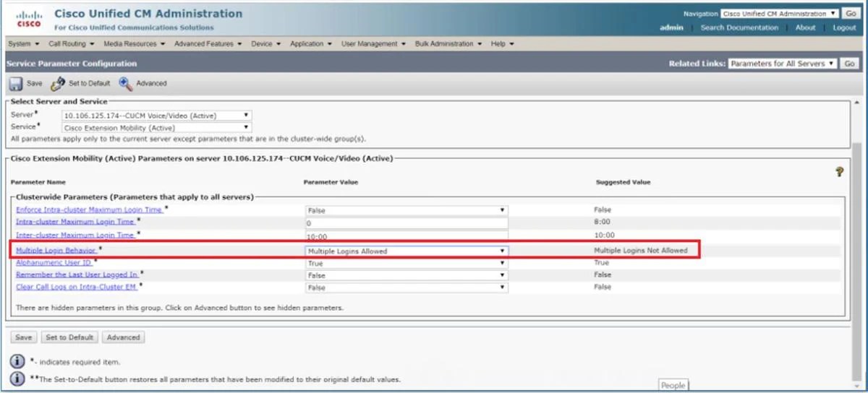Click info icon beside required item note

point(17,361)
